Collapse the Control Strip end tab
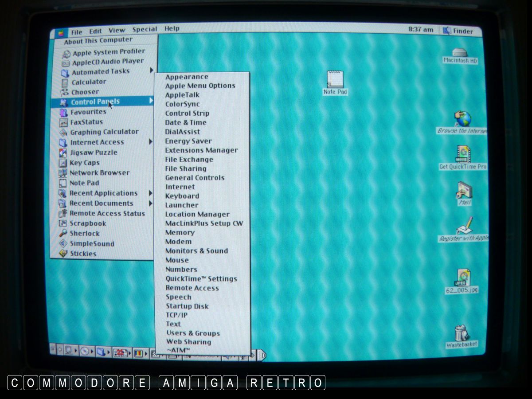Viewport: 532px width, 399px height. [x=262, y=354]
